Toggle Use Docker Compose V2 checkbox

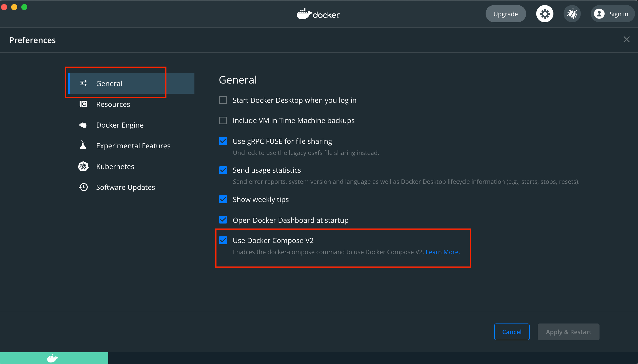[x=224, y=240]
